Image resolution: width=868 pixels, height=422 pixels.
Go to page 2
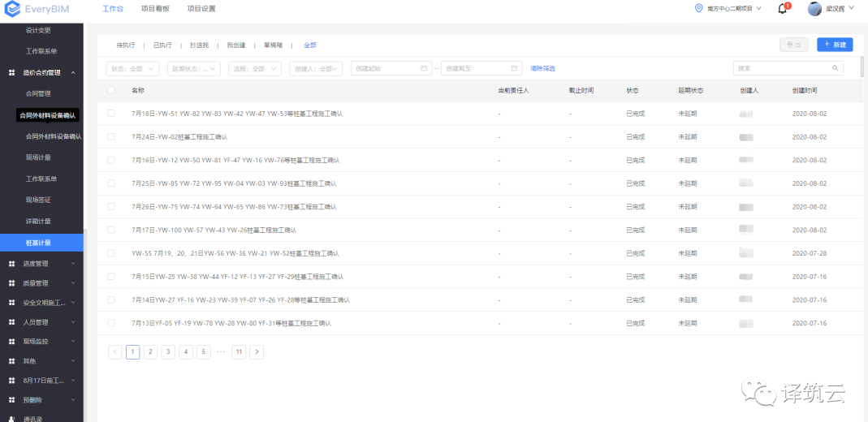[x=150, y=351]
